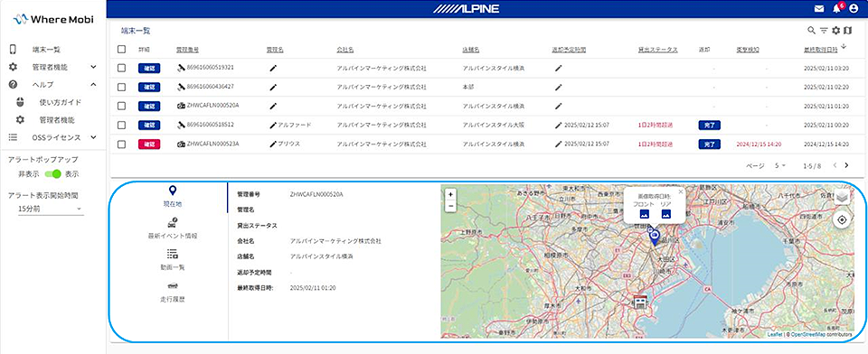The image size is (868, 354).
Task: Open the filter list icon
Action: point(824,31)
